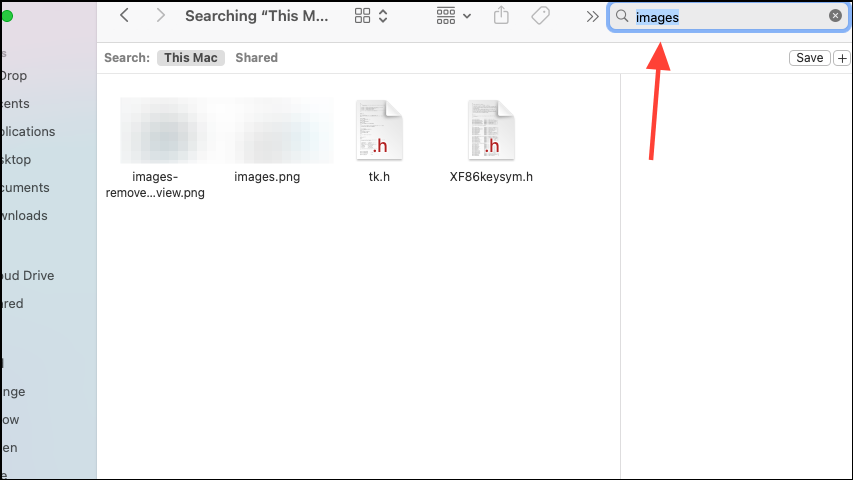
Task: Click the forward navigation arrow
Action: pyautogui.click(x=160, y=16)
